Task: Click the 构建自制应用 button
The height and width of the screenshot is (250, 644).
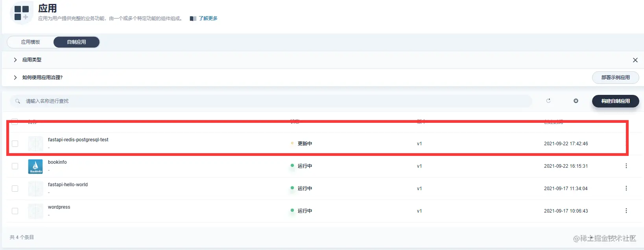Action: [615, 101]
